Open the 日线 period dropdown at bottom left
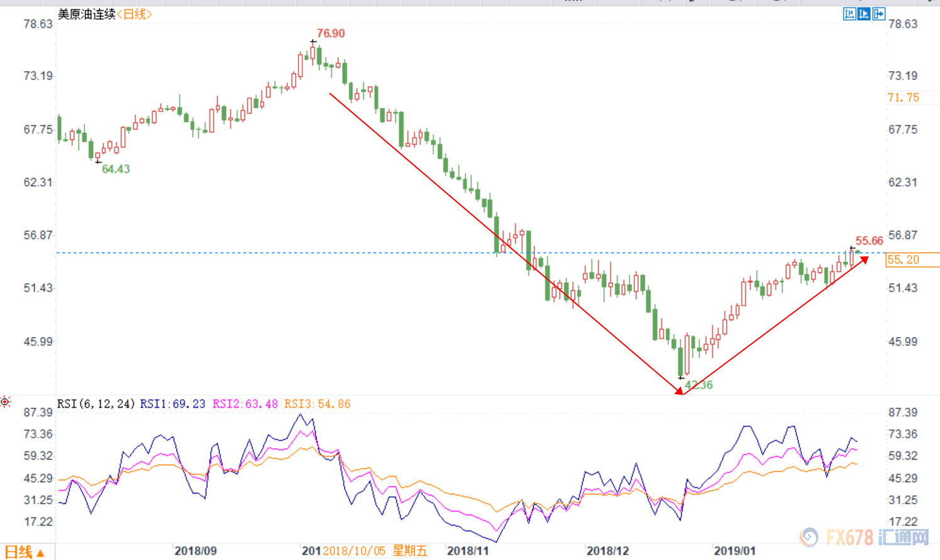 pos(25,552)
